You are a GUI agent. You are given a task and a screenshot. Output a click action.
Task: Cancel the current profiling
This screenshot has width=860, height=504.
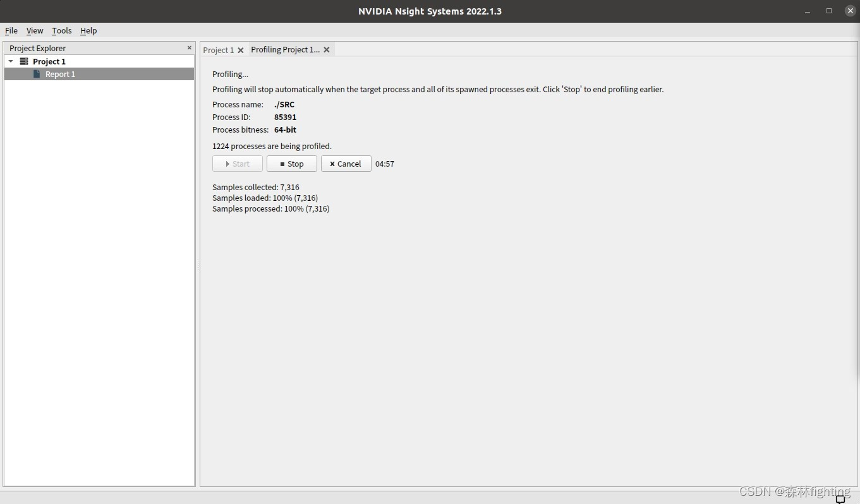click(346, 164)
